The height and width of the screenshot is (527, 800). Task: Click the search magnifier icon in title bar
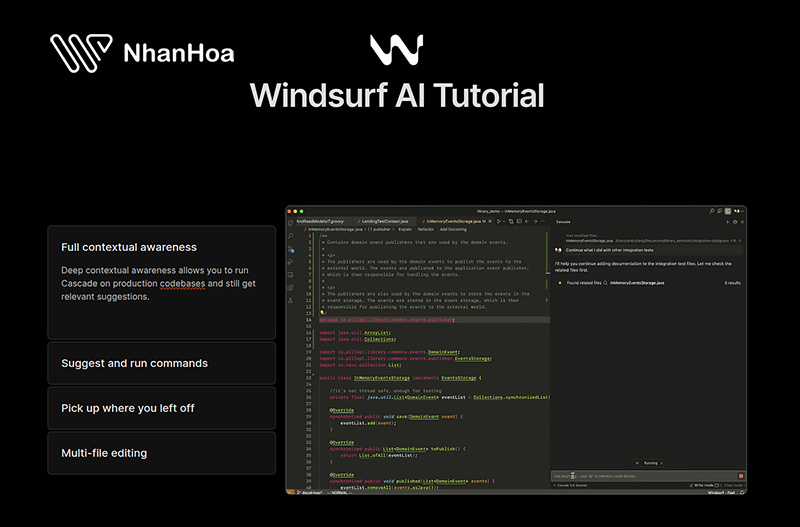[712, 211]
